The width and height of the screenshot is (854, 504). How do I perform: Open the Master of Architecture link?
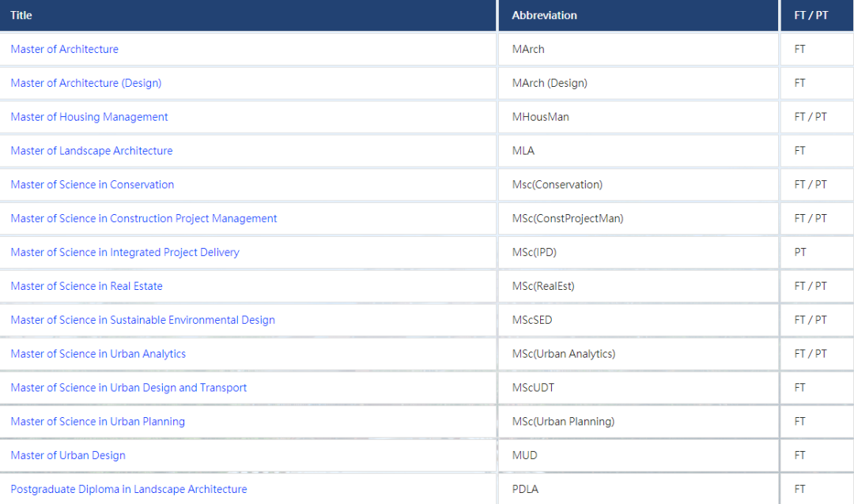(x=64, y=49)
